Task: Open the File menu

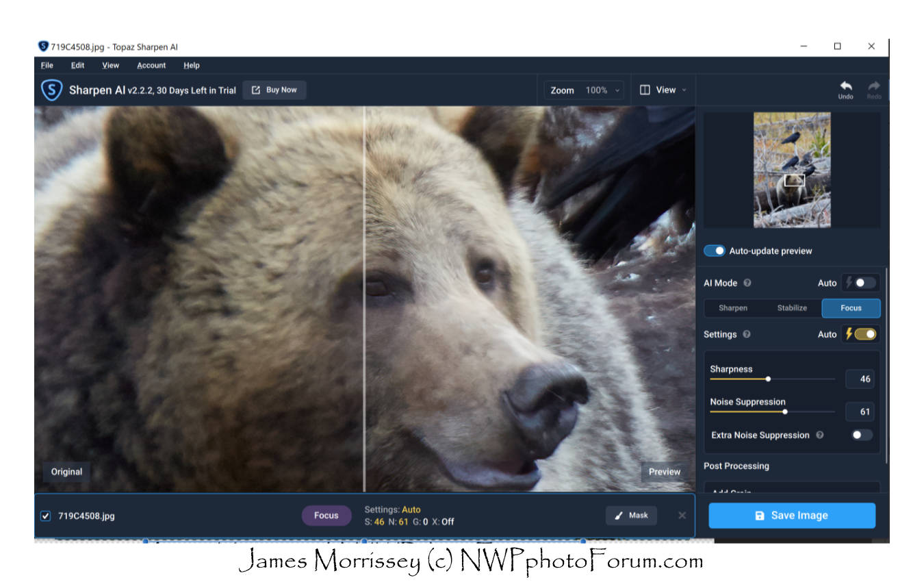Action: (47, 65)
